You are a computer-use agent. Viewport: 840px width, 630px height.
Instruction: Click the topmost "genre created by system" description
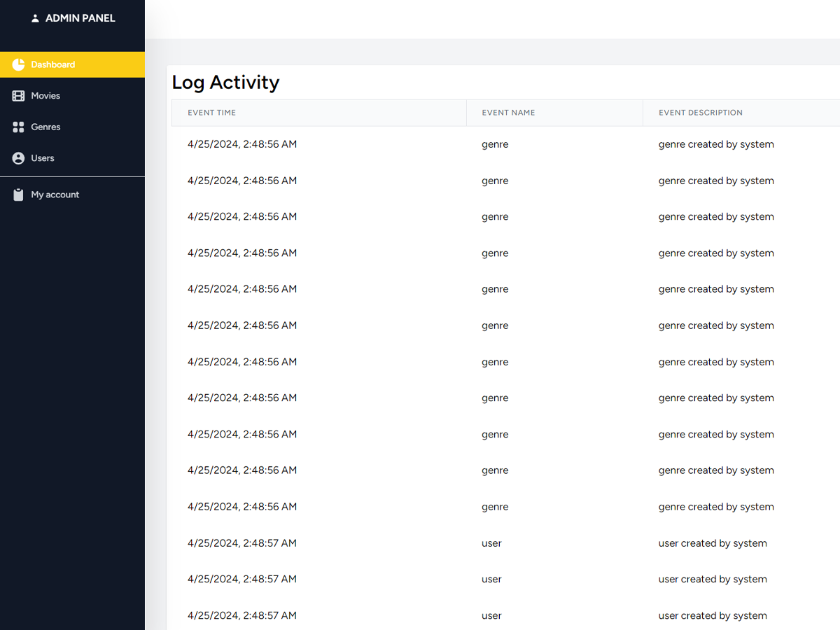point(716,144)
